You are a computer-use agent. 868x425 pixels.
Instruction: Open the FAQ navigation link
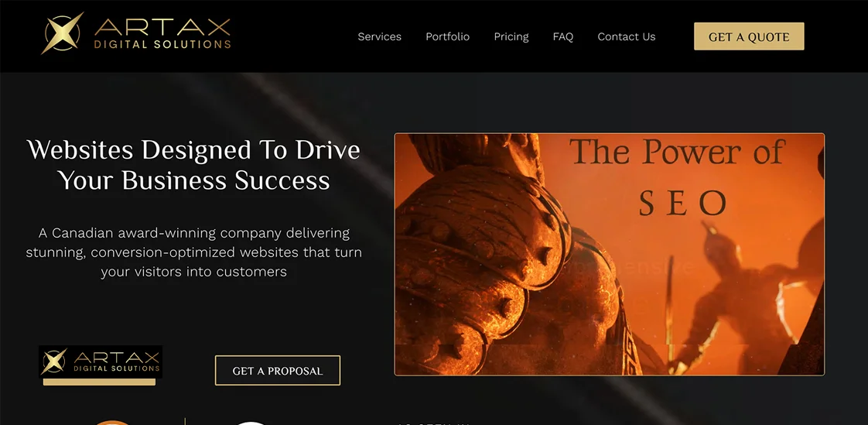pos(563,36)
